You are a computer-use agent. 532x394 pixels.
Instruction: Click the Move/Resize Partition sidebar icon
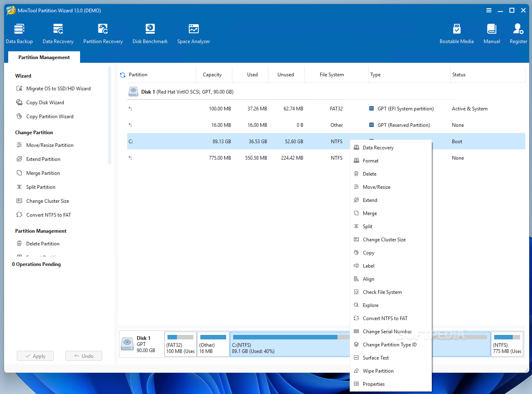[x=19, y=145]
